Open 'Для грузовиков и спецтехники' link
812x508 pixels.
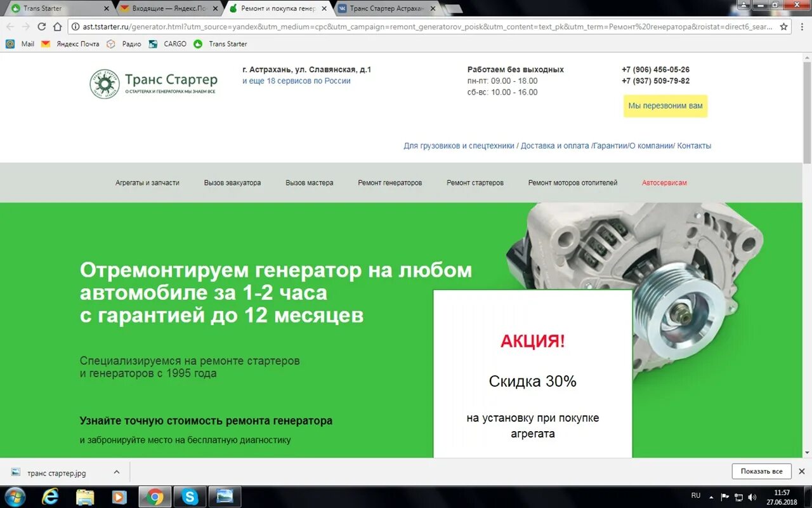click(459, 145)
